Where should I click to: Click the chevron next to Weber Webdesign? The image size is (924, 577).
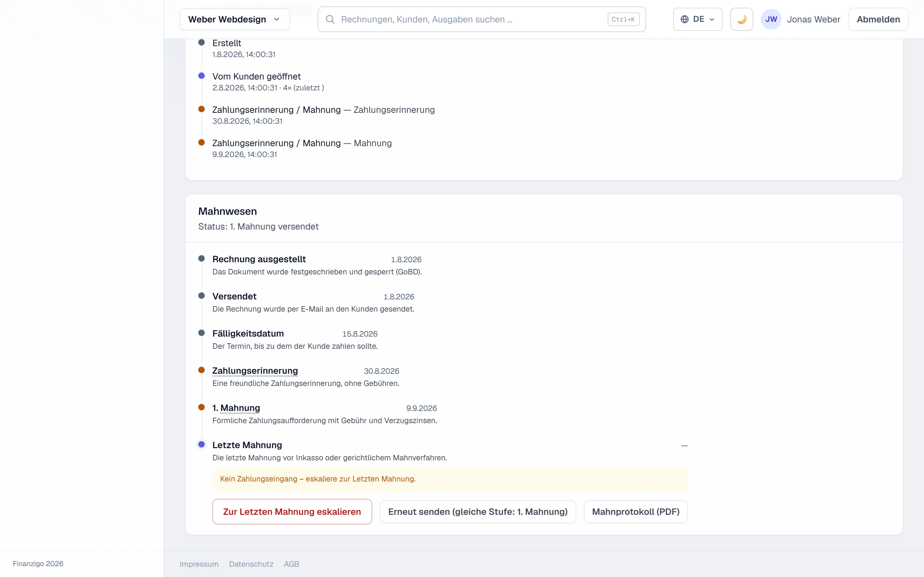277,20
